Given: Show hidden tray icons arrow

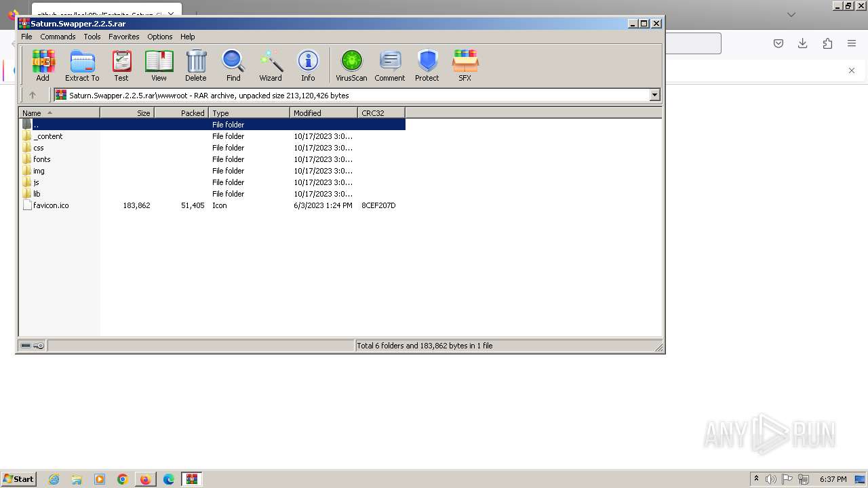Looking at the screenshot, I should (756, 479).
